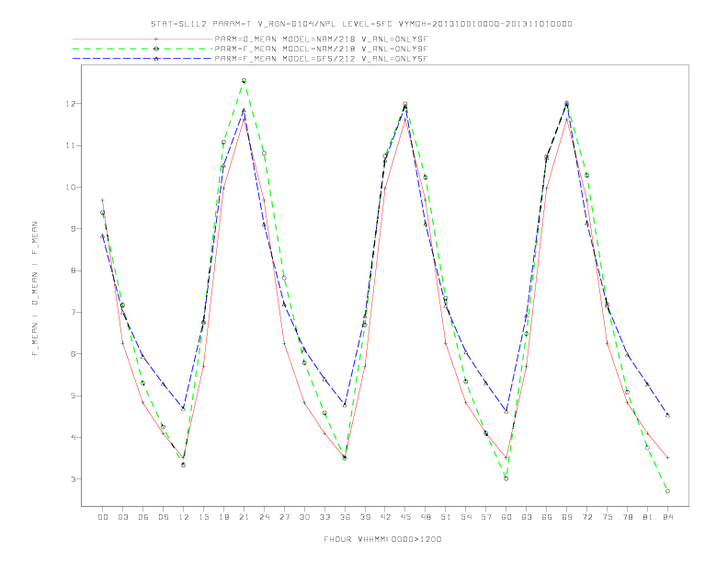Click x-axis forecast hour label 84
Screen dimensions: 728x563
tap(668, 517)
